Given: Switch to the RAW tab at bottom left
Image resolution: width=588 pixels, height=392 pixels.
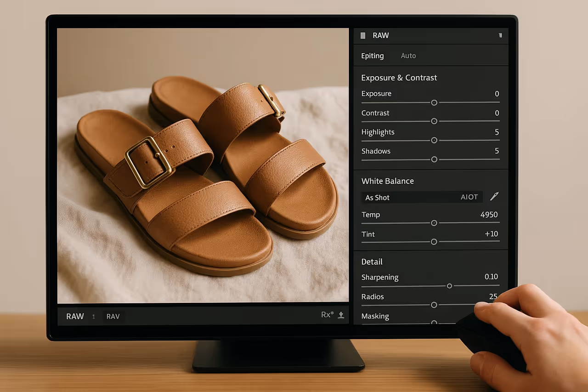Looking at the screenshot, I should [75, 316].
